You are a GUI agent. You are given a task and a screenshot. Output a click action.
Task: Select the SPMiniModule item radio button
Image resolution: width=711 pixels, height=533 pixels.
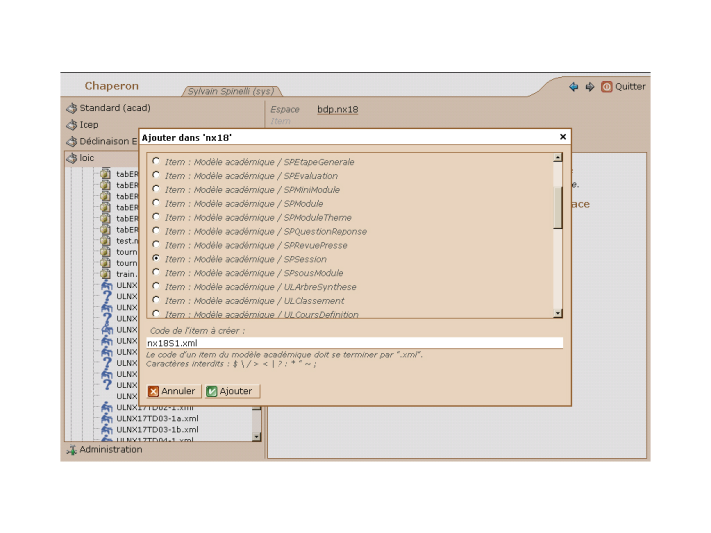click(156, 189)
